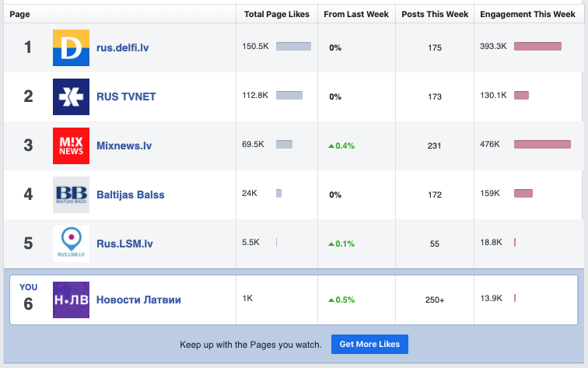Open the Baltijas Balss page link
Screen dimensions: 588x368
tap(131, 195)
